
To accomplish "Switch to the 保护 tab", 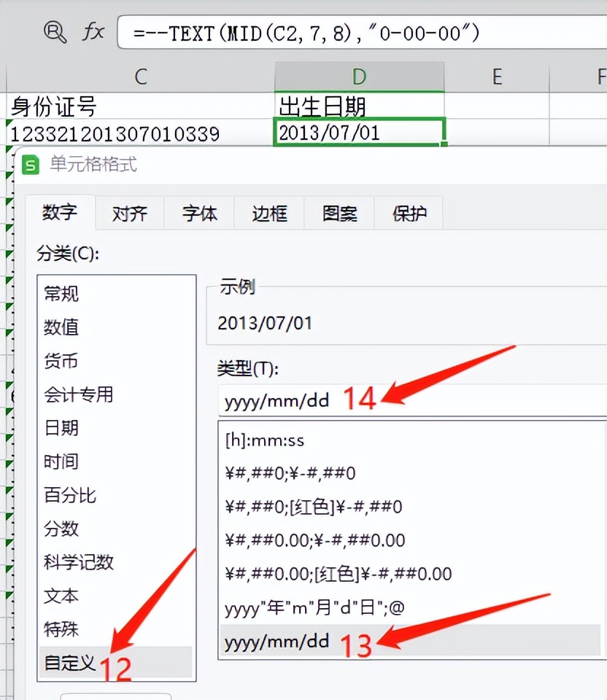I will (409, 214).
